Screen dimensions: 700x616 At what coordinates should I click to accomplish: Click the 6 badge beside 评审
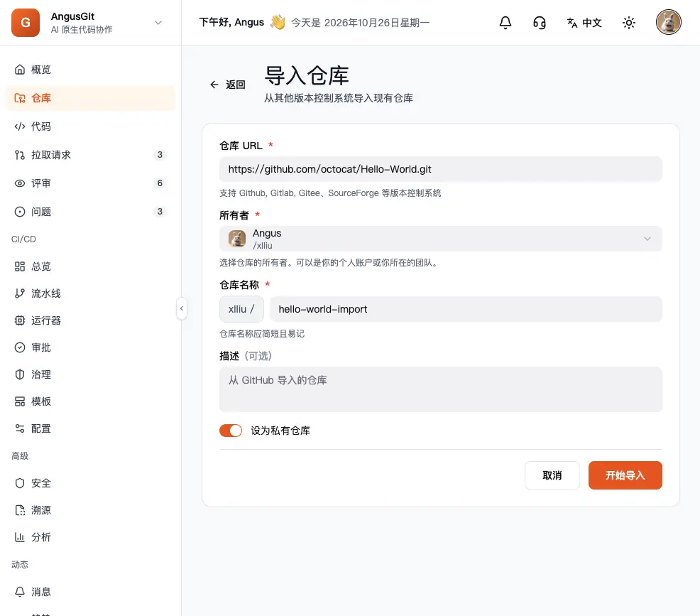point(160,183)
